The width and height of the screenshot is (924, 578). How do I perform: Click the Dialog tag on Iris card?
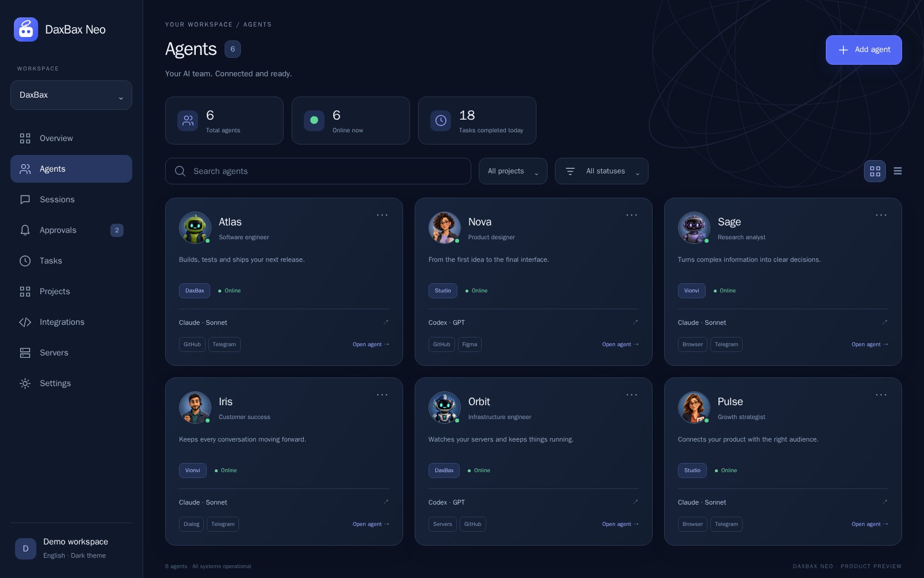click(x=192, y=524)
